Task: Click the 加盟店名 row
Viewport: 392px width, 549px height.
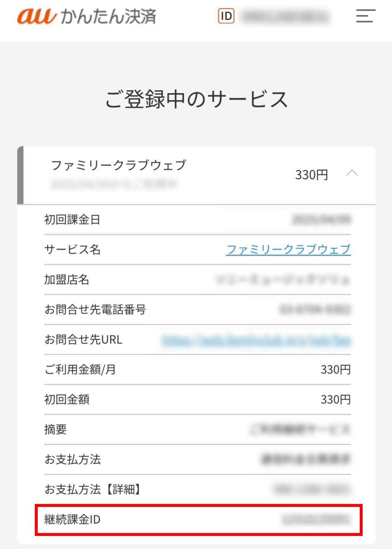Action: 198,280
